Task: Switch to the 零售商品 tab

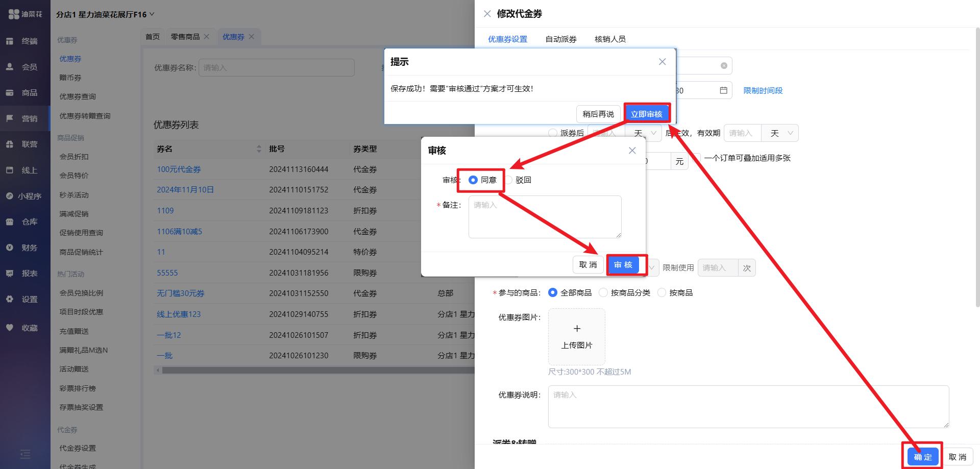Action: pyautogui.click(x=185, y=36)
